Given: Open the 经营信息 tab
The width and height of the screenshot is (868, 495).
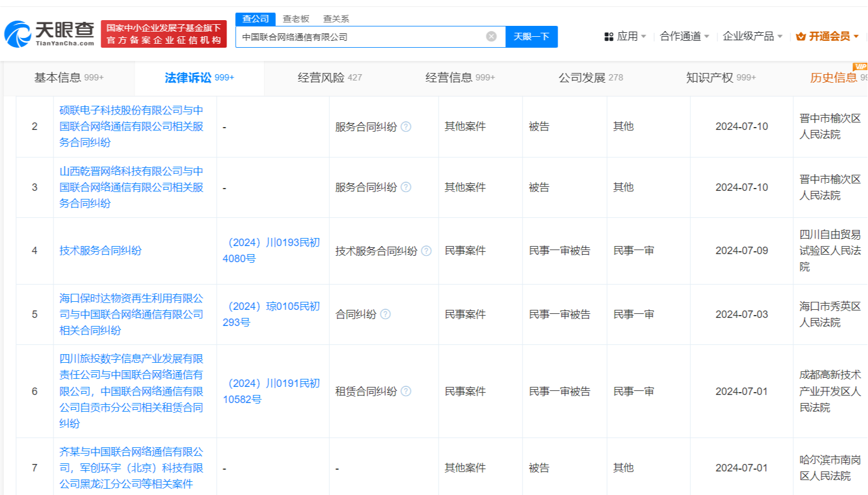Looking at the screenshot, I should pos(460,78).
